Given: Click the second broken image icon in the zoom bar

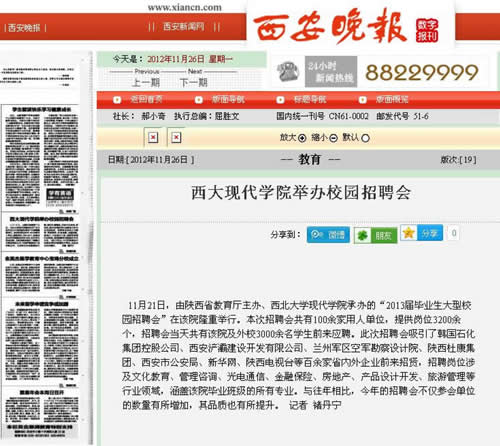Looking at the screenshot, I should (176, 137).
